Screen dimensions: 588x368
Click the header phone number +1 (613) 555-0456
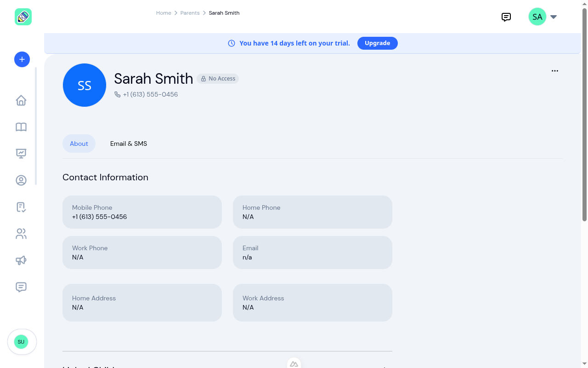click(150, 94)
